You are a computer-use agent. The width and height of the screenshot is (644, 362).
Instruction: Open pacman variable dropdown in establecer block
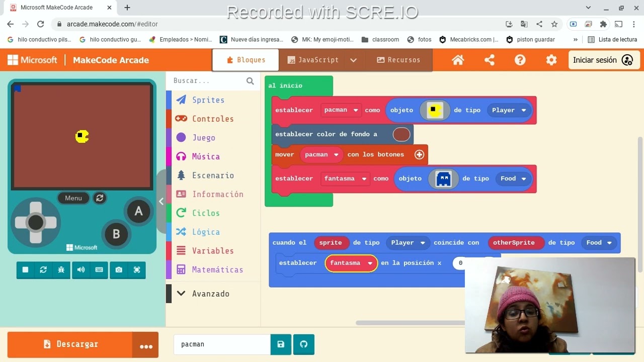(341, 110)
